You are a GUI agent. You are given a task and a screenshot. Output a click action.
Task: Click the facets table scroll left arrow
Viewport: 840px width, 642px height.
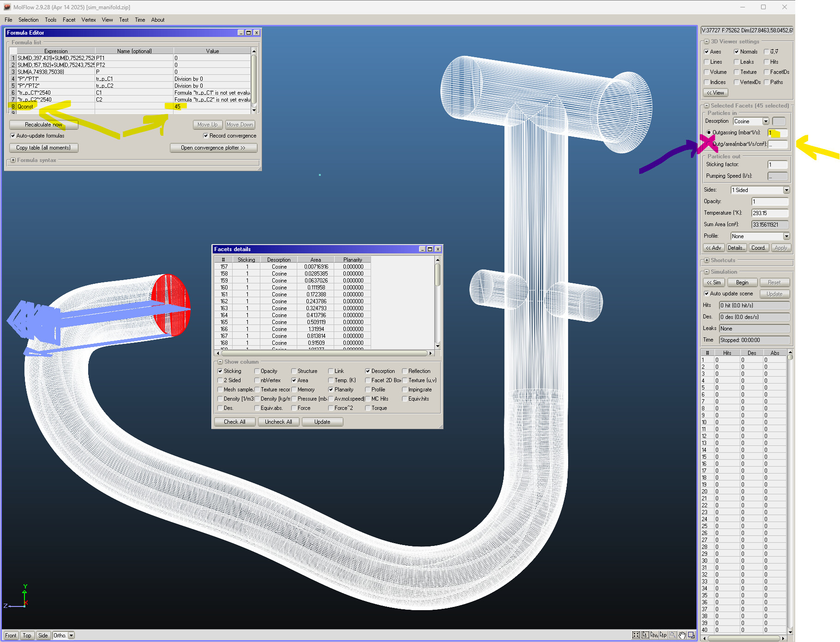coord(218,353)
